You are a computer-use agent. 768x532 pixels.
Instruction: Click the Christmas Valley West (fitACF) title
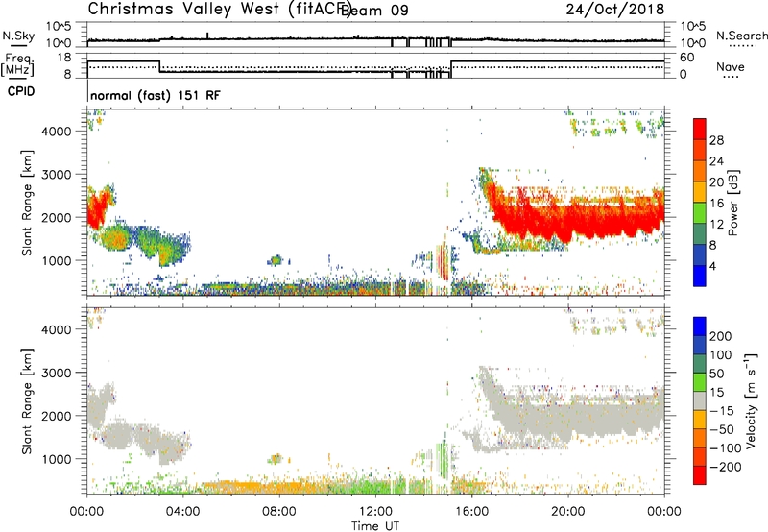[219, 9]
